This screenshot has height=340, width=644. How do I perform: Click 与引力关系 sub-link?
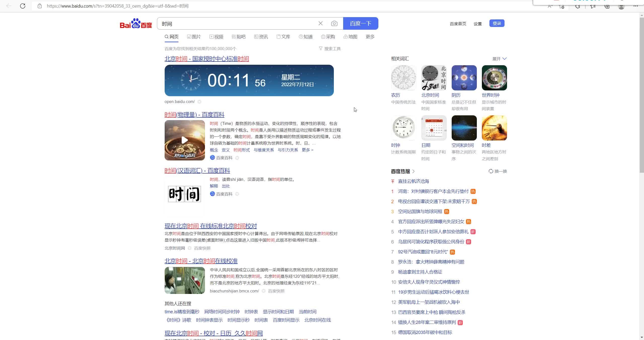[x=288, y=150]
